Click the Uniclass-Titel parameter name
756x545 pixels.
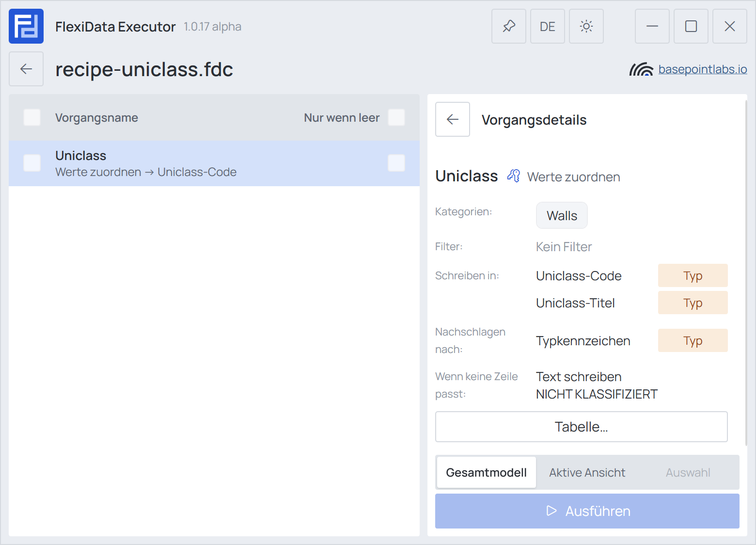tap(575, 303)
